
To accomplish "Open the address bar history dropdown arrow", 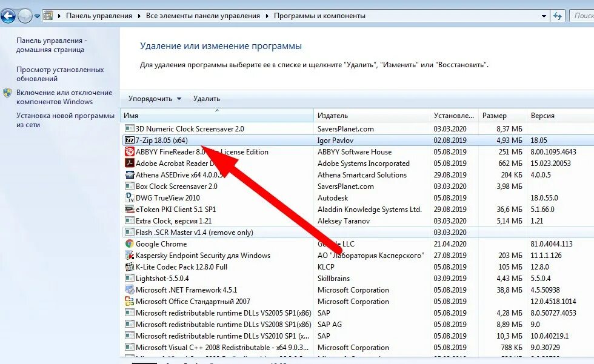I will [x=544, y=16].
